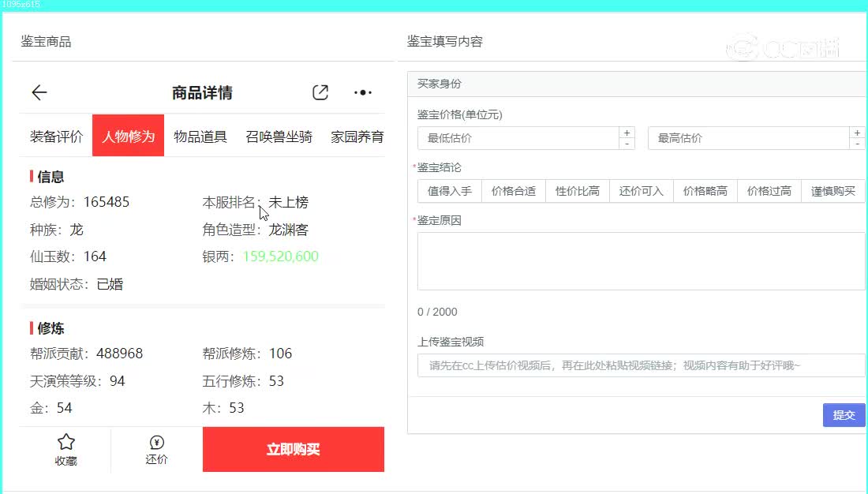Viewport: 868px width, 494px height.
Task: Open the more options (three dots) menu
Action: [362, 92]
